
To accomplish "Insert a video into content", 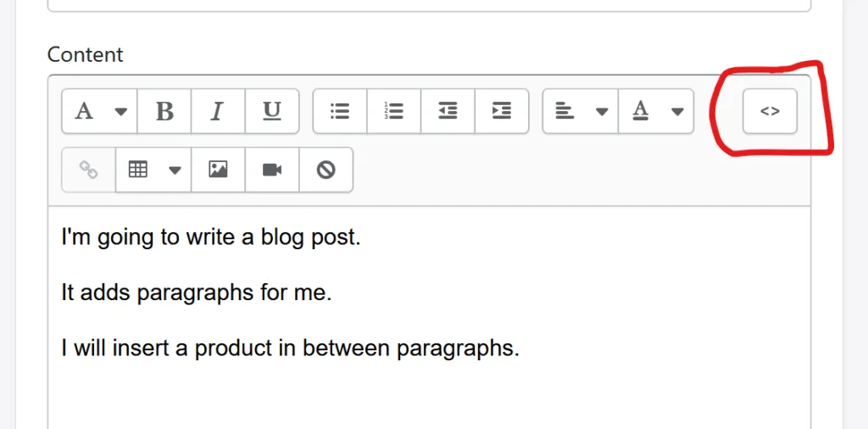I will pos(271,170).
